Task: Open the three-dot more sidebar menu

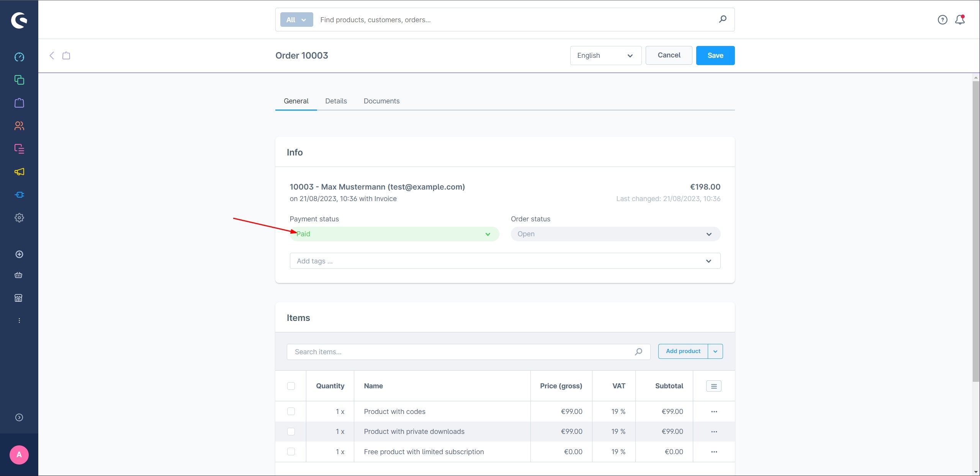Action: [19, 321]
